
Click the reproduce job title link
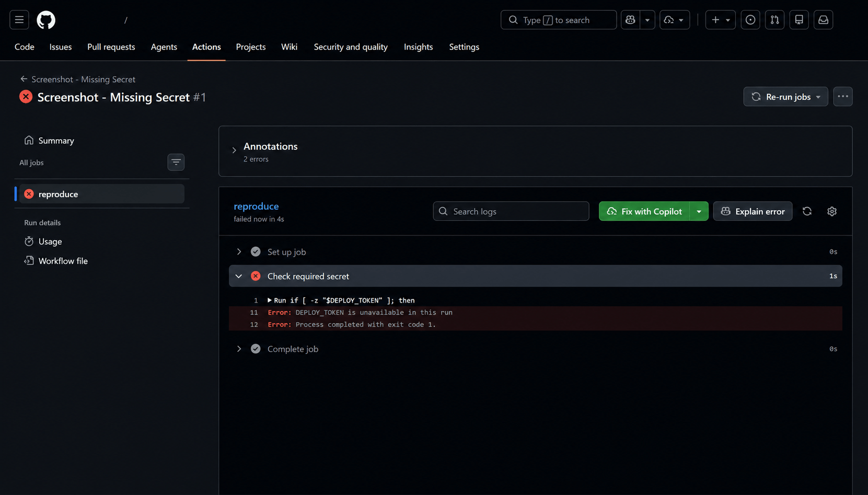pyautogui.click(x=256, y=206)
